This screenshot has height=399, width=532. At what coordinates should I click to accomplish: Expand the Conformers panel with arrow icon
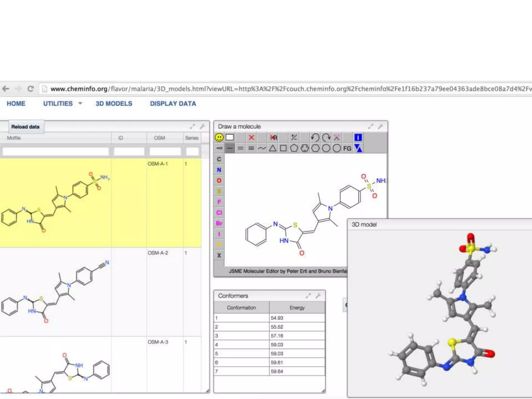coord(308,296)
